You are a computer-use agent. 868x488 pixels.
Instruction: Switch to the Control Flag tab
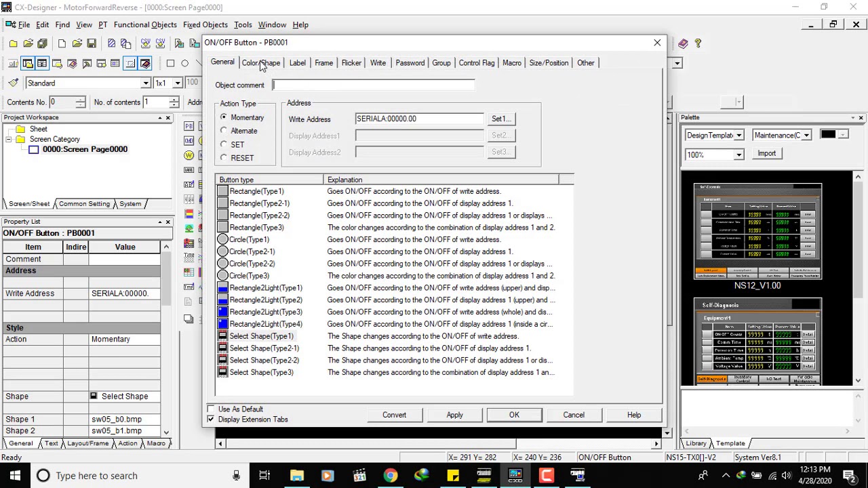click(477, 63)
